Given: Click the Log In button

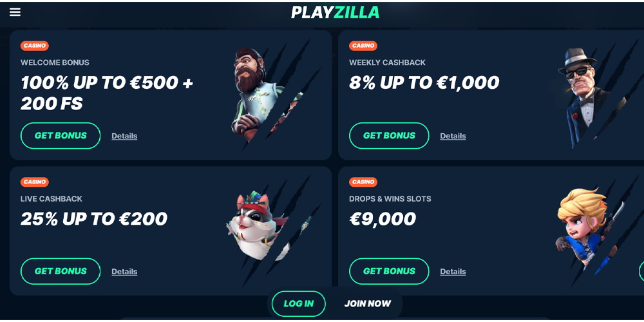Looking at the screenshot, I should click(299, 304).
